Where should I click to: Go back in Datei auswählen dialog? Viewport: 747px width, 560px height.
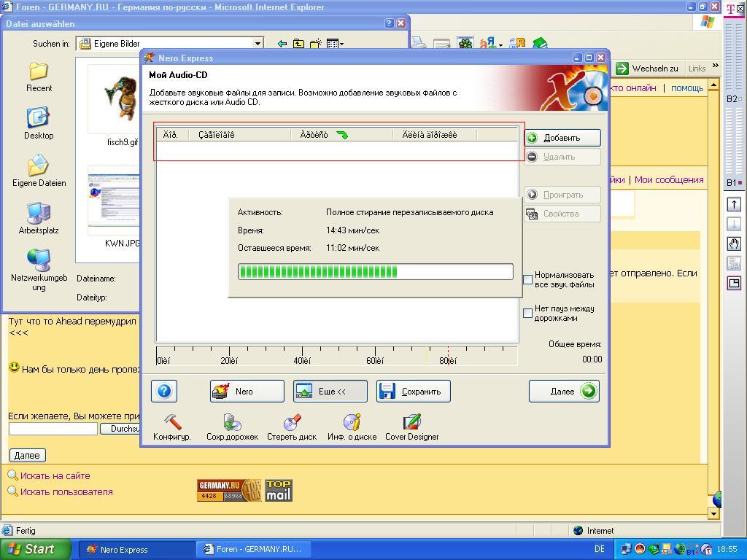282,44
